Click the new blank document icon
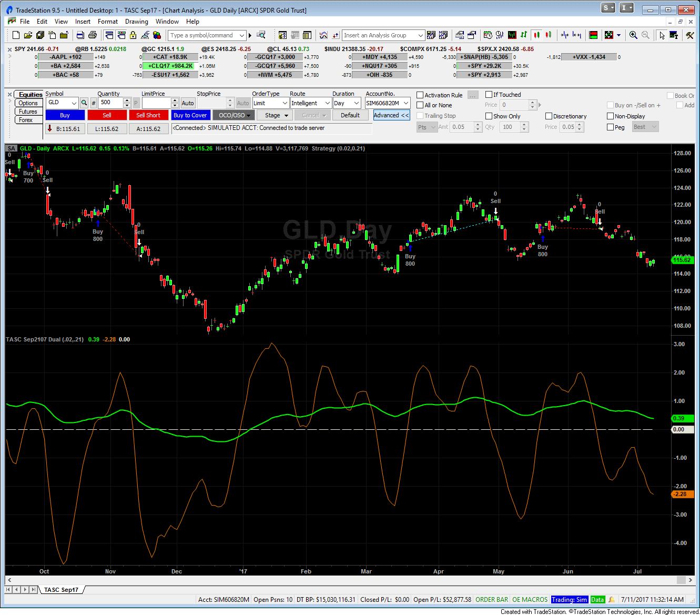 point(16,35)
